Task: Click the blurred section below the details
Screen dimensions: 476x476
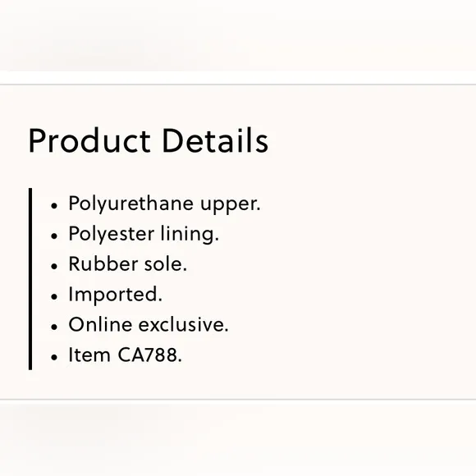Action: pos(238,439)
